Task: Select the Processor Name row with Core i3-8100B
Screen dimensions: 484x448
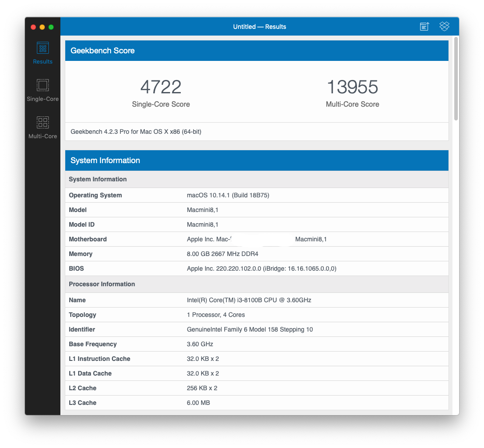Action: tap(257, 300)
